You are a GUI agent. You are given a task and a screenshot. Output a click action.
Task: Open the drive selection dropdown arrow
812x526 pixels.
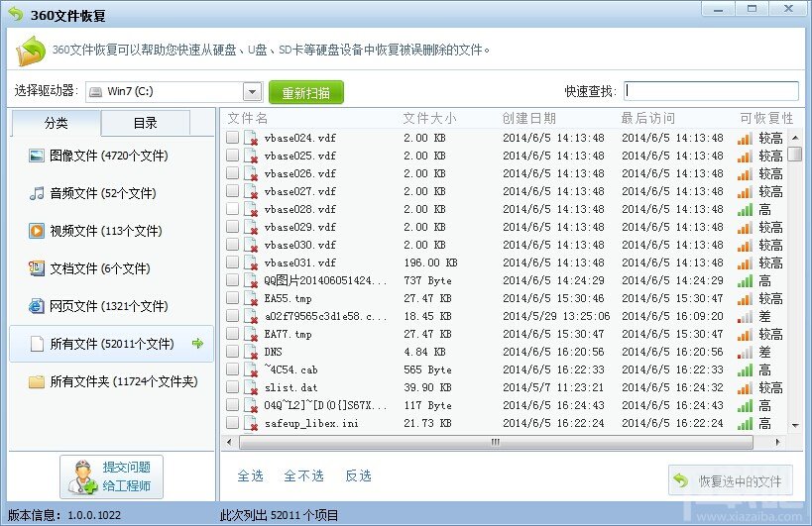pyautogui.click(x=252, y=92)
